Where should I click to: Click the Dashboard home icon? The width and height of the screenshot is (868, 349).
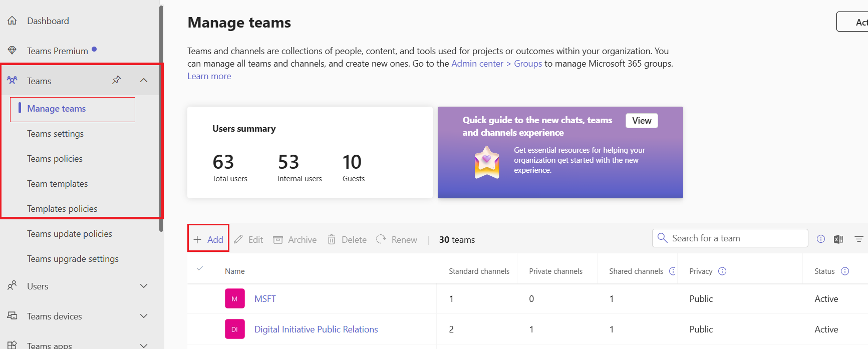(x=12, y=21)
